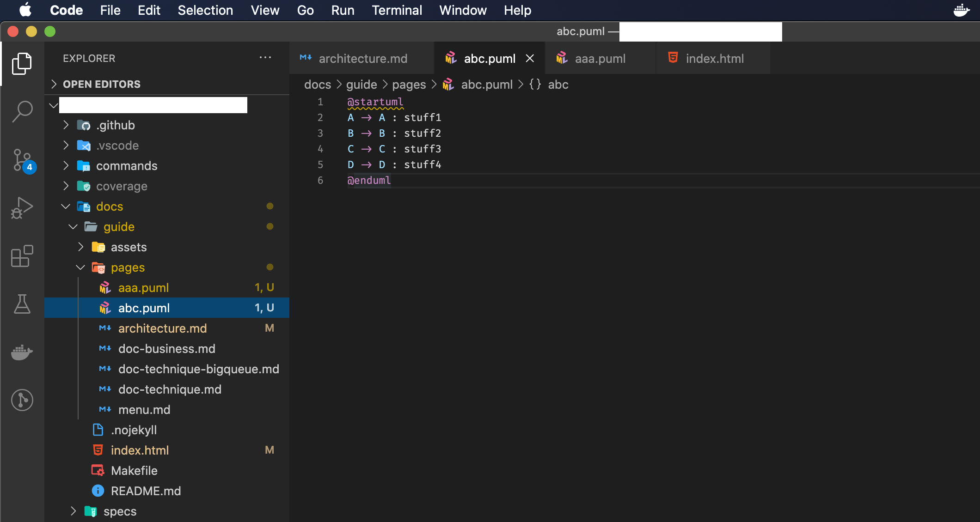The height and width of the screenshot is (522, 980).
Task: Close the abc.puml tab
Action: [530, 59]
